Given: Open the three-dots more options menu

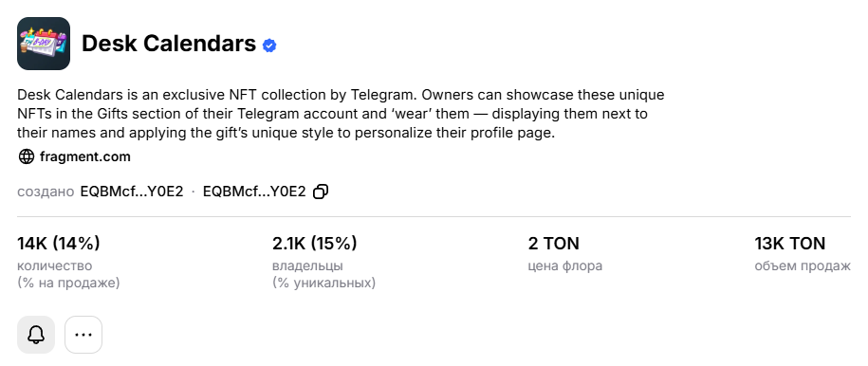Looking at the screenshot, I should coord(83,335).
